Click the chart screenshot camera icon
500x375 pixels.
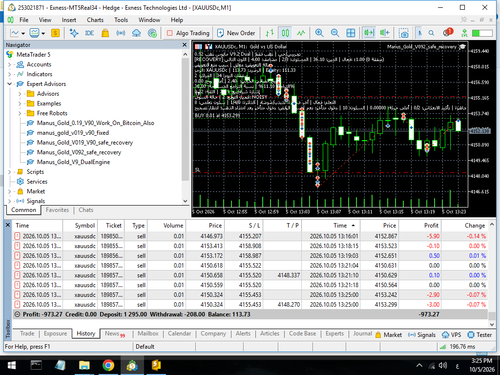coord(404,33)
